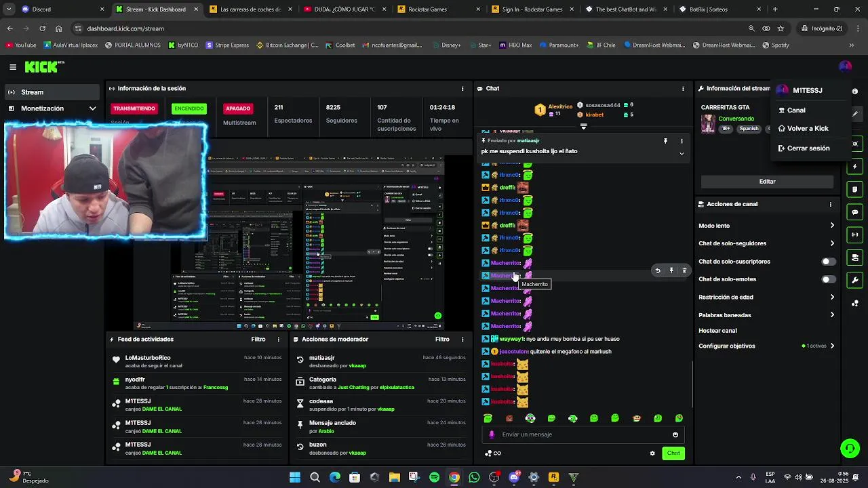Image resolution: width=868 pixels, height=488 pixels.
Task: Open WhatsApp from the Windows taskbar
Action: (x=474, y=478)
